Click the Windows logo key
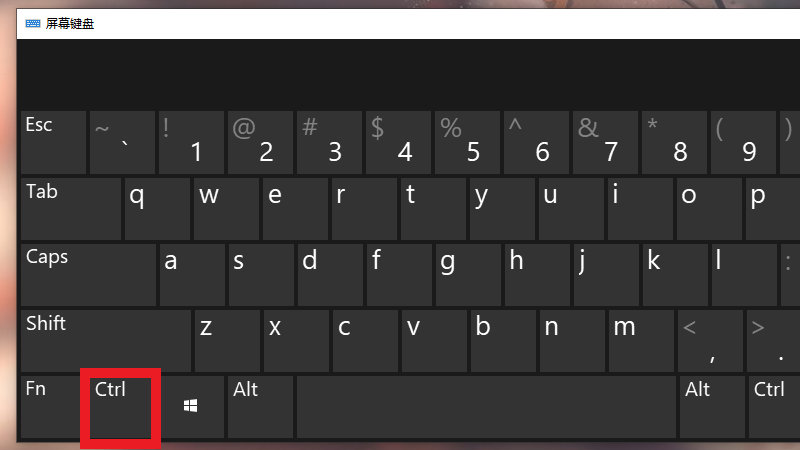Screen dimensions: 800x450 click(191, 407)
